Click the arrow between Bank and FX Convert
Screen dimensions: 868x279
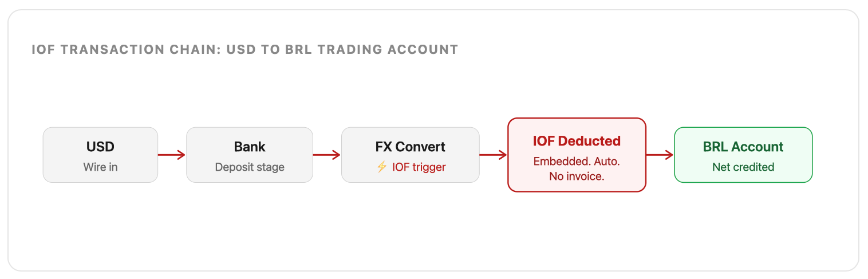coord(327,155)
